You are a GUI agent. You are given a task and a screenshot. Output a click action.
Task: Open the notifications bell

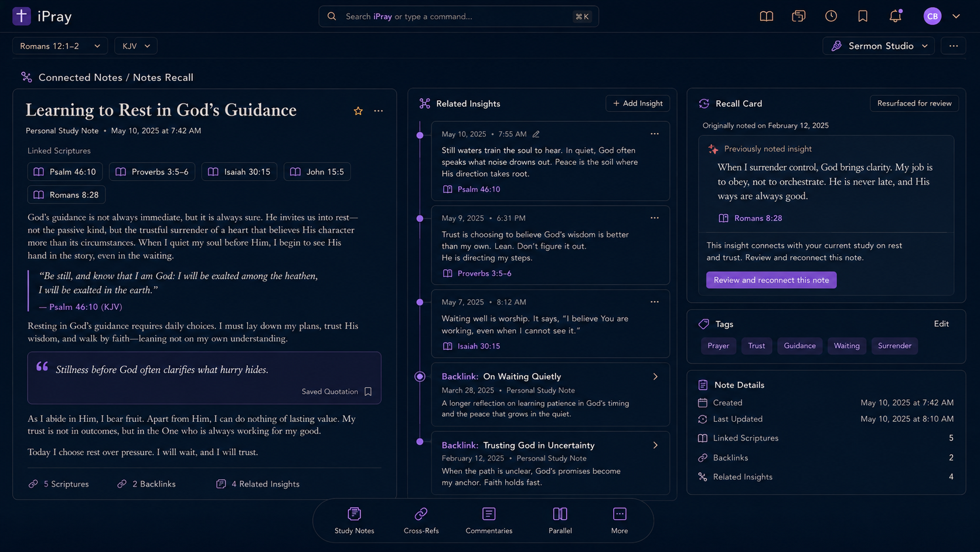[x=895, y=16]
